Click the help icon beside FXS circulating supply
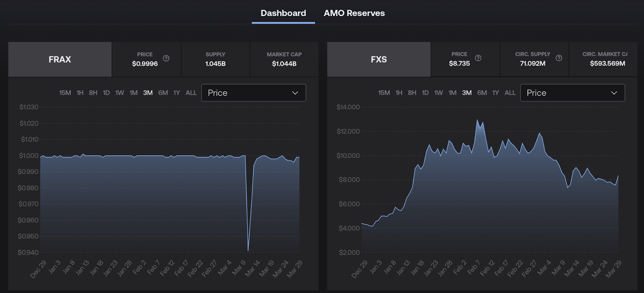Screen dimensions: 644x293 [x=559, y=58]
